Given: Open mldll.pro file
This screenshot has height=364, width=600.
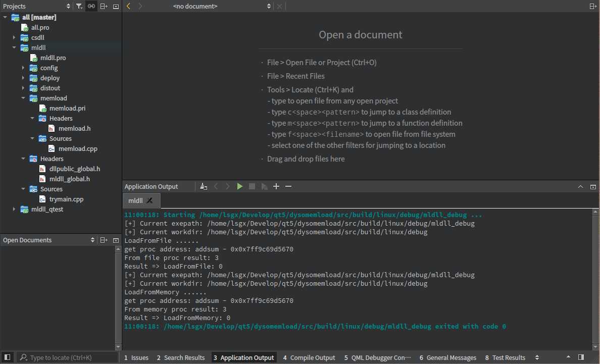Looking at the screenshot, I should (x=53, y=58).
